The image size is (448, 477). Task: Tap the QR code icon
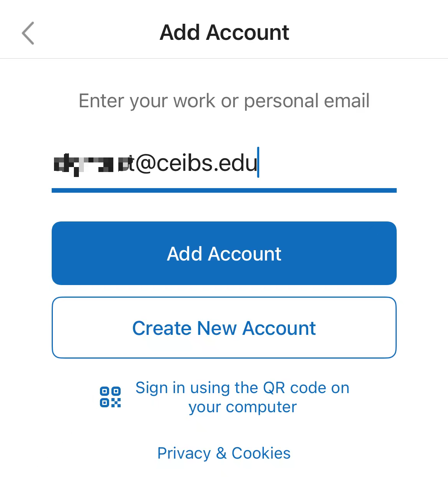point(110,397)
